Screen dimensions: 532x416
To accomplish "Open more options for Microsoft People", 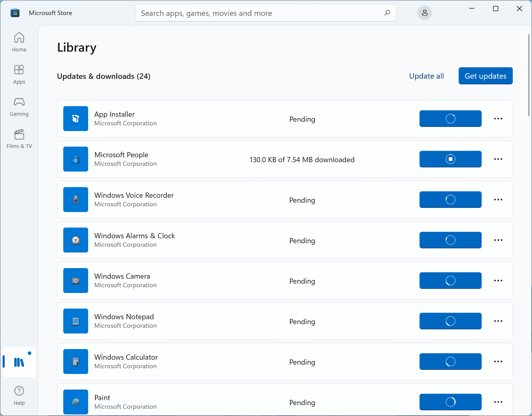I will pos(498,159).
